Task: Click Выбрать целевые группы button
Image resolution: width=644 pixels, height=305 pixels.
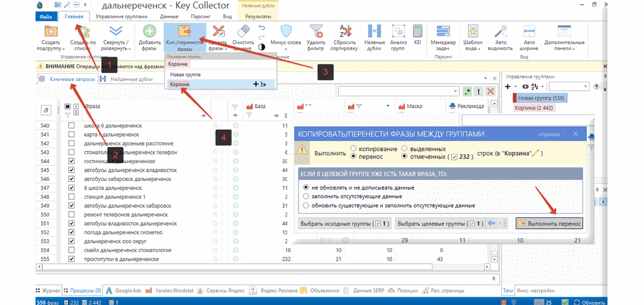Action: click(x=439, y=223)
